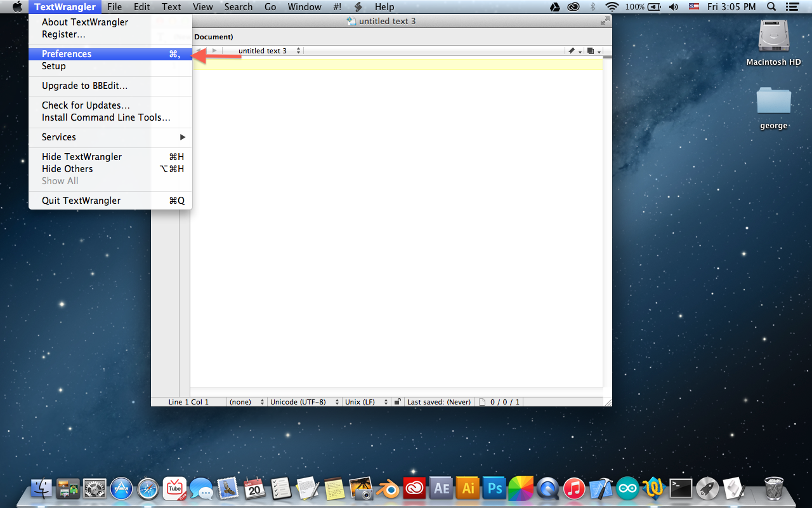This screenshot has width=812, height=508.
Task: Open the Wi-Fi status menu
Action: coord(612,7)
